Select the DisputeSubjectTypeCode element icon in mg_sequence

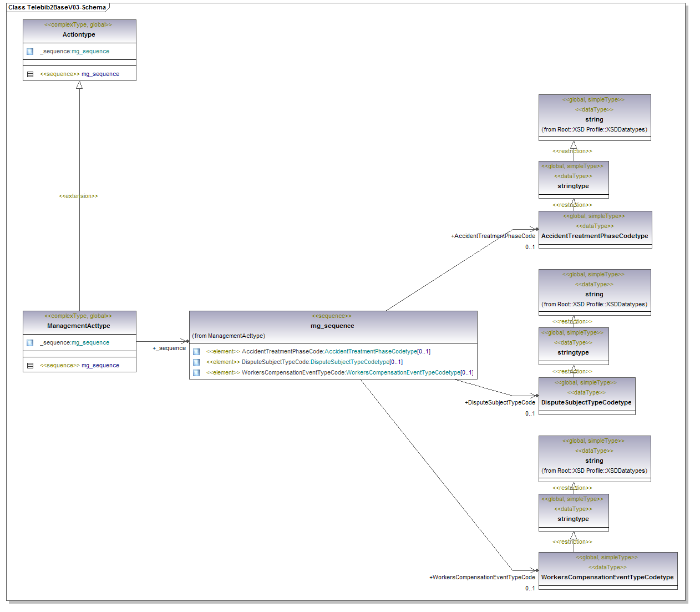pos(196,362)
